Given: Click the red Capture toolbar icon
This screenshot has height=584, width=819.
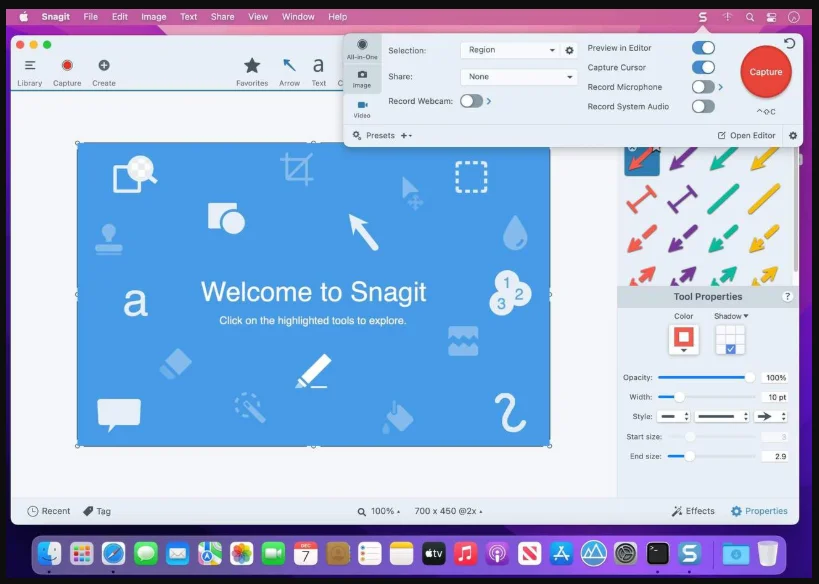Looking at the screenshot, I should coord(67,73).
